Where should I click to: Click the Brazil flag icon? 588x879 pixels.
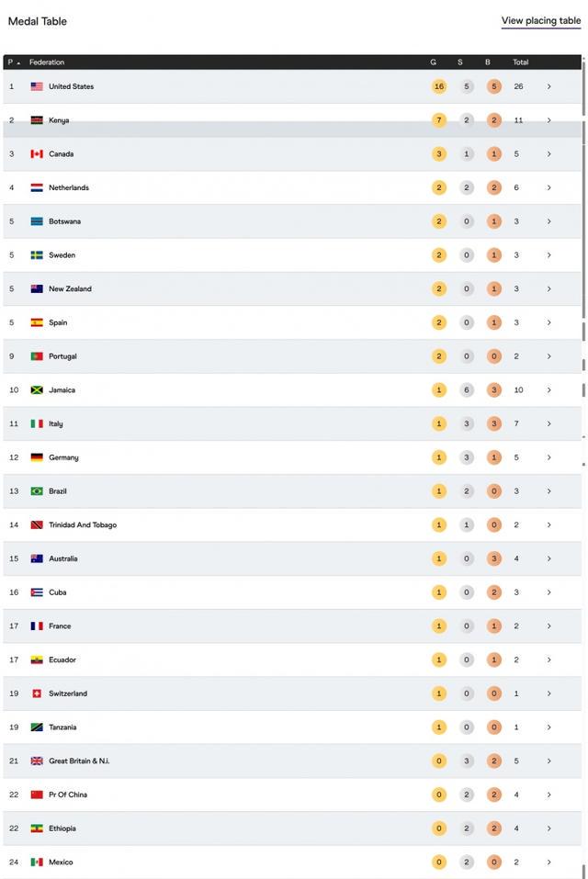pos(37,491)
